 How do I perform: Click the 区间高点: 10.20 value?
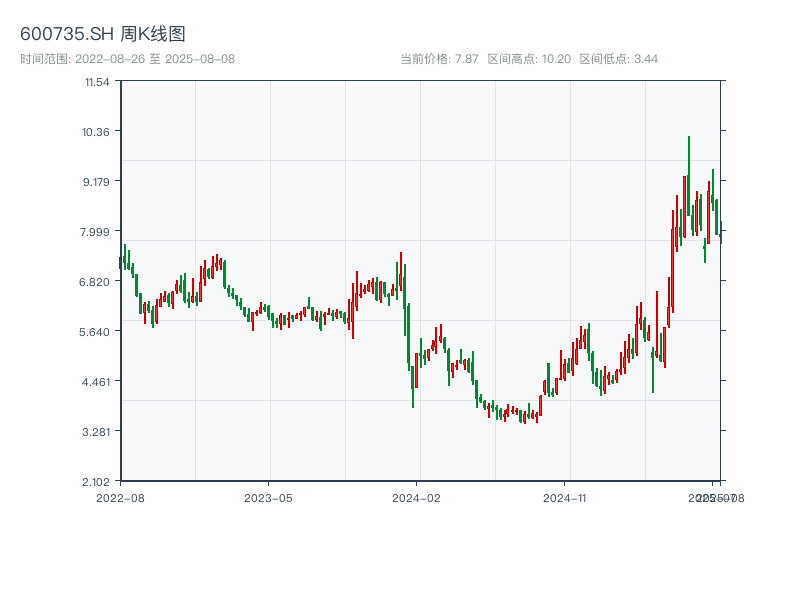529,59
